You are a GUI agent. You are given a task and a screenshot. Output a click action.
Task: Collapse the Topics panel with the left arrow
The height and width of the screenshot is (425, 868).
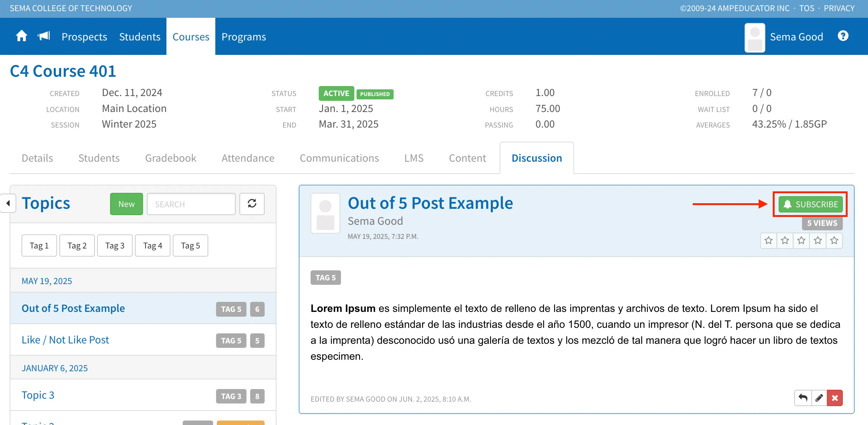tap(8, 203)
